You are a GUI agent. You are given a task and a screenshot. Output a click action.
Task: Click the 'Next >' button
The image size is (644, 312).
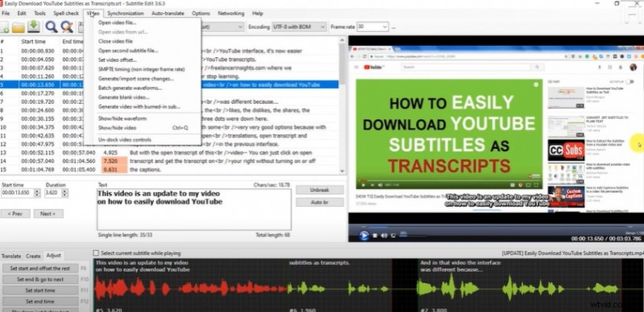tap(48, 214)
